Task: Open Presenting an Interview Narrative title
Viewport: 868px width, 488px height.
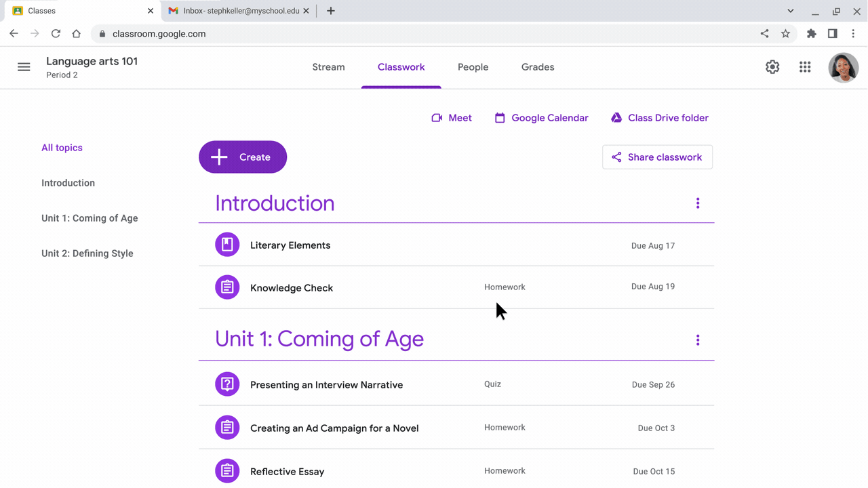Action: pyautogui.click(x=326, y=385)
